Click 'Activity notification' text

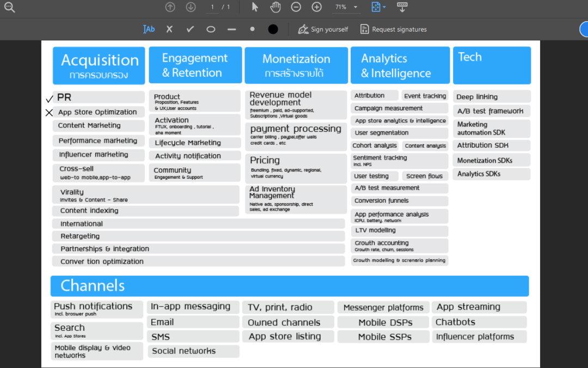coord(188,156)
